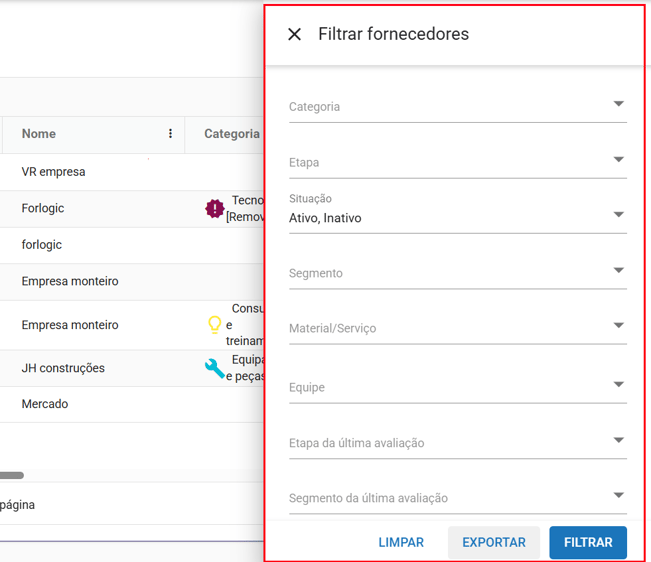Click the maroon alert icon in Forlogic row
651x562 pixels.
pyautogui.click(x=214, y=208)
